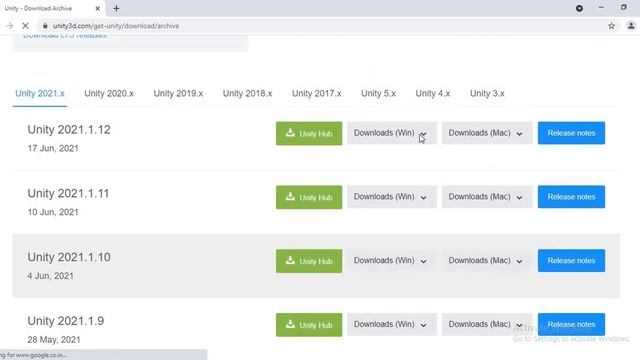Switch to the Unity 2017.x tab
The height and width of the screenshot is (360, 640).
317,93
